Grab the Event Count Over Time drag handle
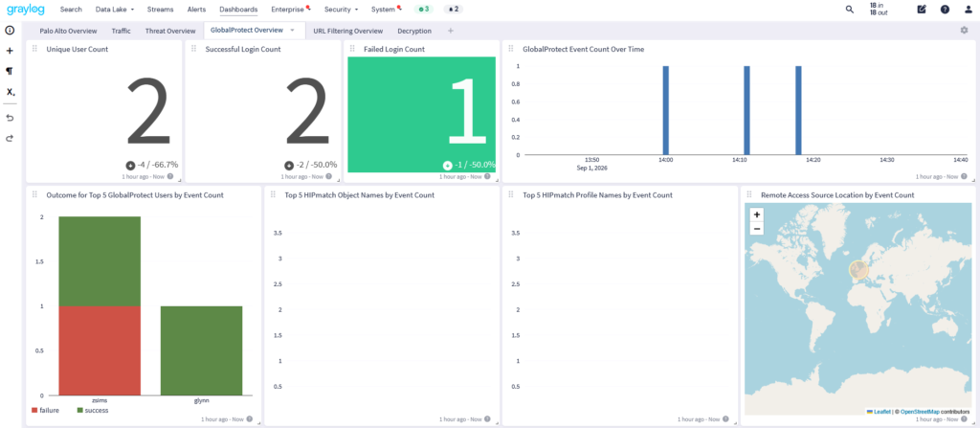 pos(511,49)
